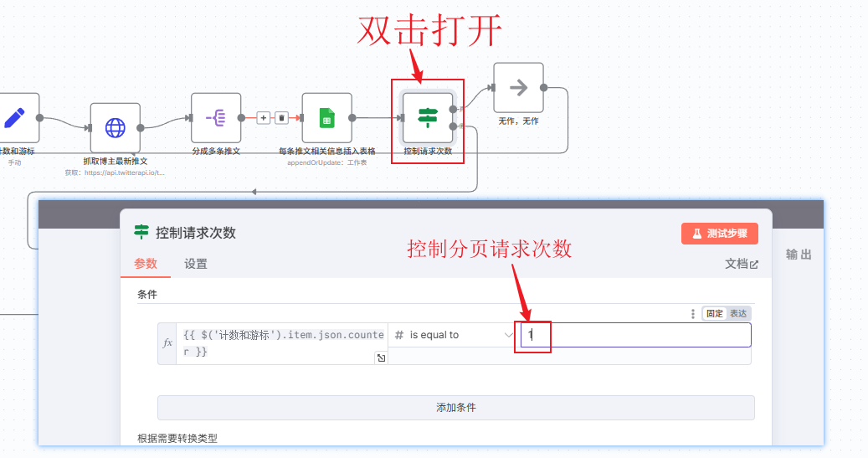Click the counter expression field

click(282, 343)
